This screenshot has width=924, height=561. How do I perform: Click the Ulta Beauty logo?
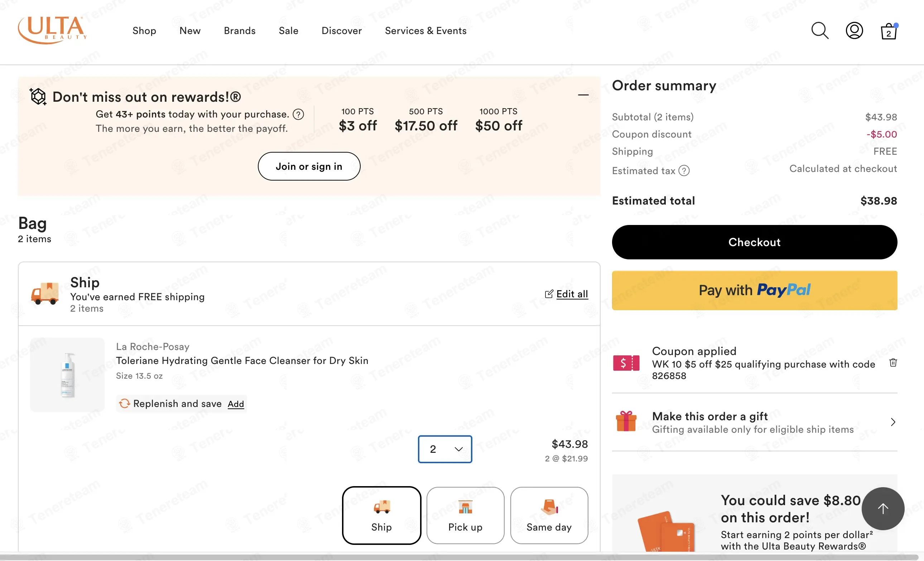pyautogui.click(x=53, y=30)
